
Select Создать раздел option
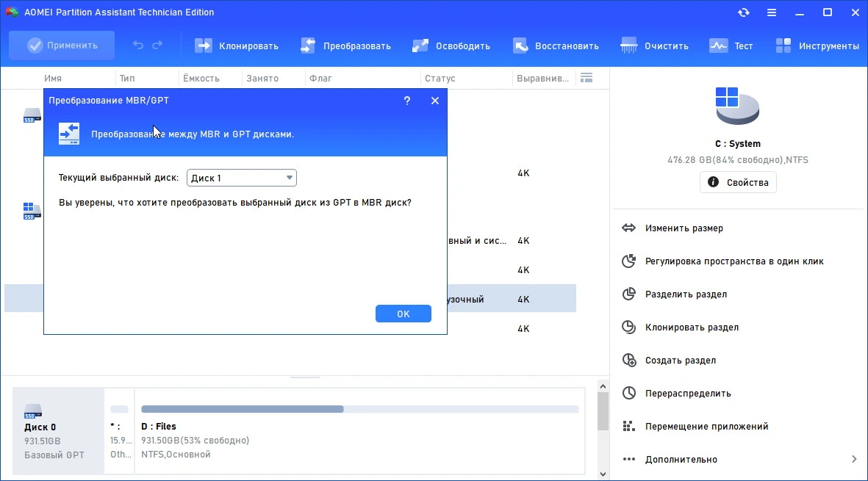tap(681, 361)
